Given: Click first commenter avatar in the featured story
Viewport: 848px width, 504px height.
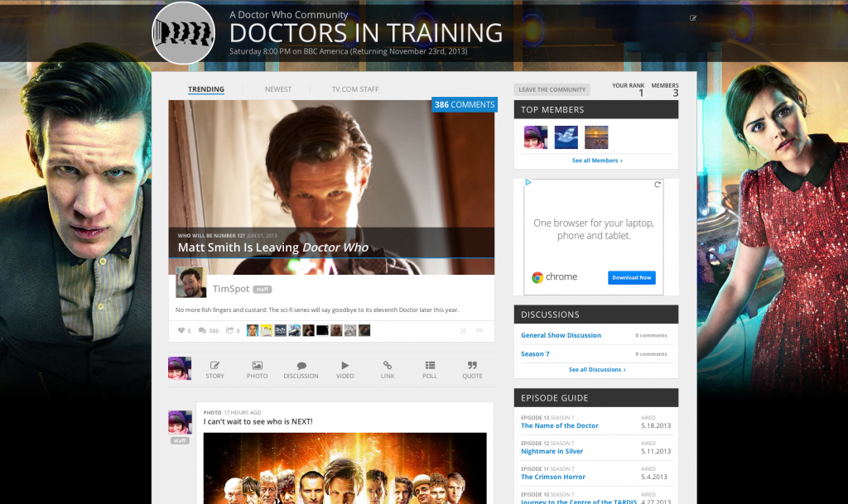Looking at the screenshot, I should 252,330.
